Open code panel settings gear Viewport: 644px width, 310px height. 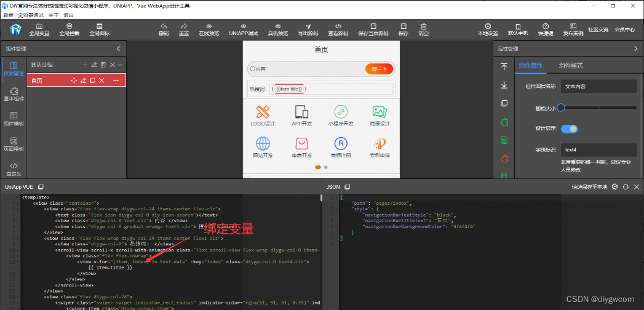click(x=614, y=187)
